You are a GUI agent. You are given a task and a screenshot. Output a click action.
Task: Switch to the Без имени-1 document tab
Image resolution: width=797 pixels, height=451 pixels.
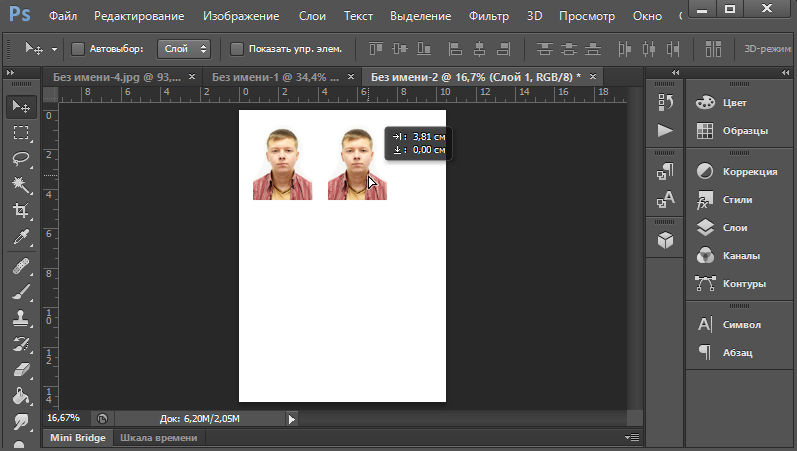tap(270, 77)
